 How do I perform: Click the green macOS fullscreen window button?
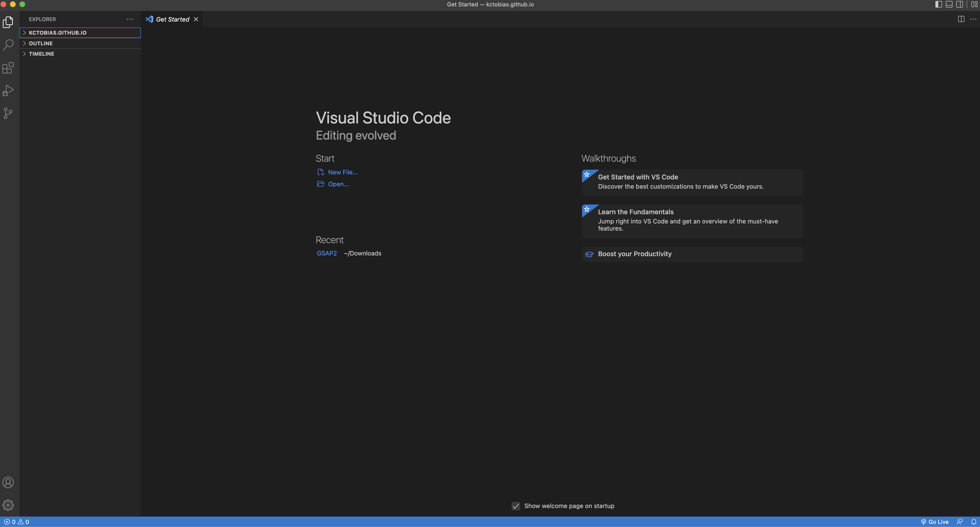(x=22, y=4)
